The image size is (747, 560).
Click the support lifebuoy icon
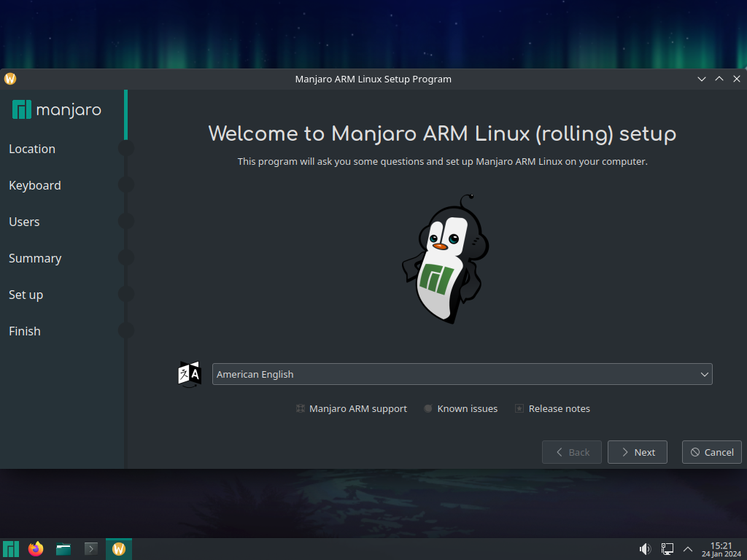(x=300, y=408)
